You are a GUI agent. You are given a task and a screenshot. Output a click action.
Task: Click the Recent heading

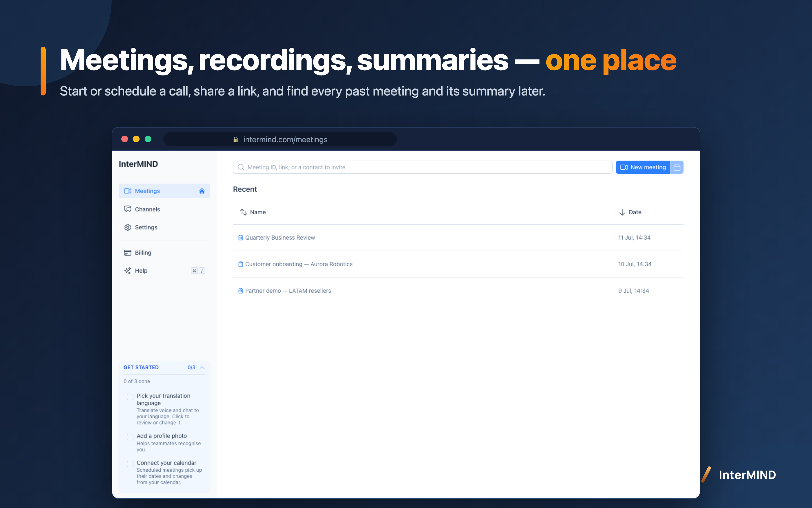pos(245,189)
